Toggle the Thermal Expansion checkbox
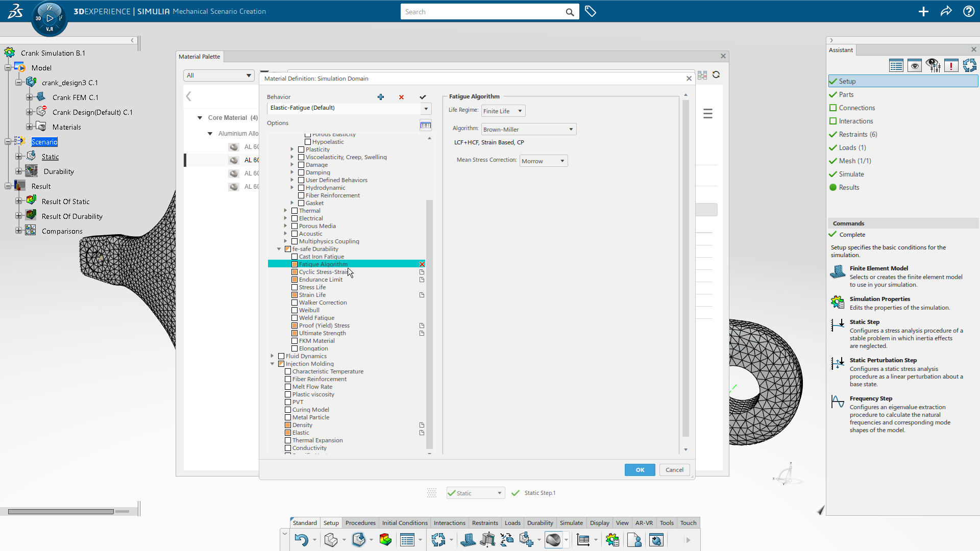The image size is (980, 551). click(288, 440)
